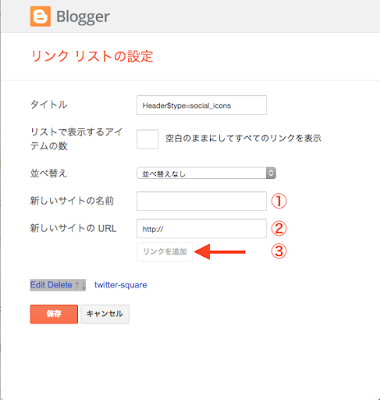380x400 pixels.
Task: Click the タイトル input field
Action: click(201, 105)
